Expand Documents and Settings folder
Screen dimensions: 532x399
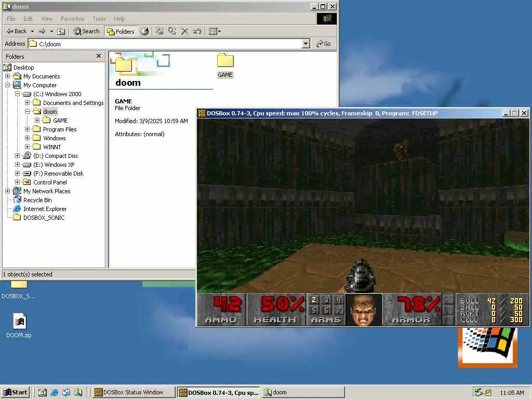click(27, 103)
